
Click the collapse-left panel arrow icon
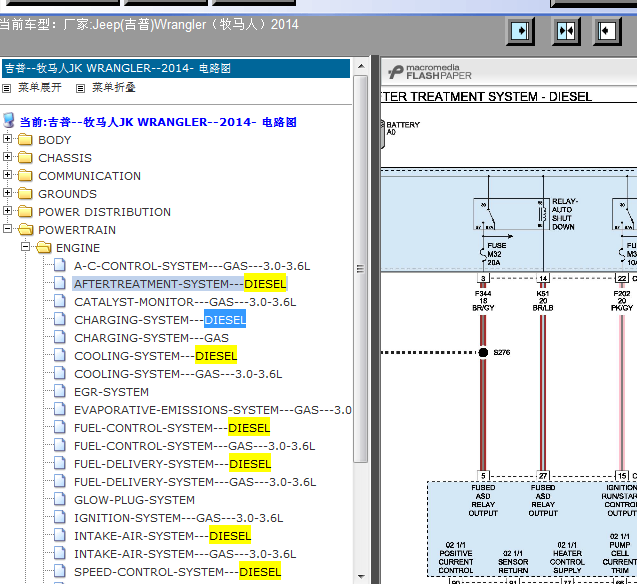point(607,31)
